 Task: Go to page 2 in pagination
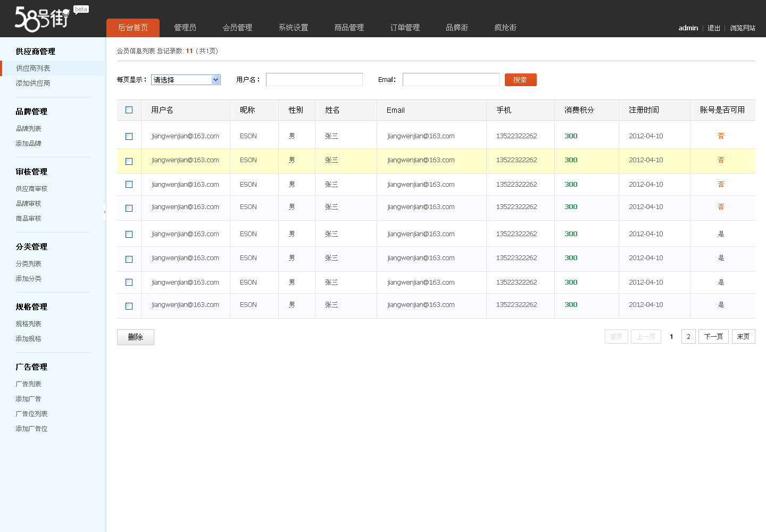point(688,337)
